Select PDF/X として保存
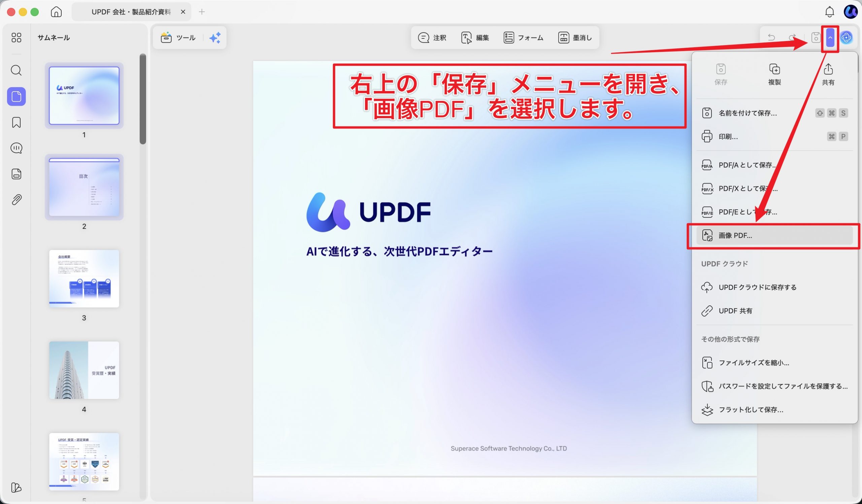862x504 pixels. (774, 189)
